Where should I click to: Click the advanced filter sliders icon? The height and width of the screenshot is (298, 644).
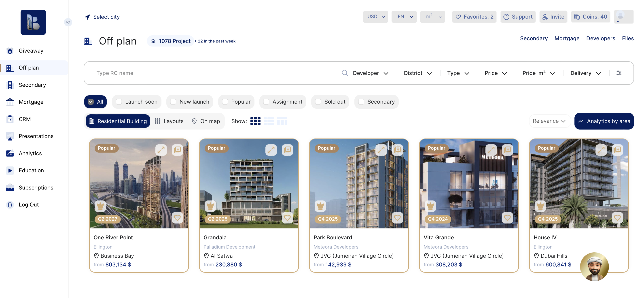(x=619, y=73)
